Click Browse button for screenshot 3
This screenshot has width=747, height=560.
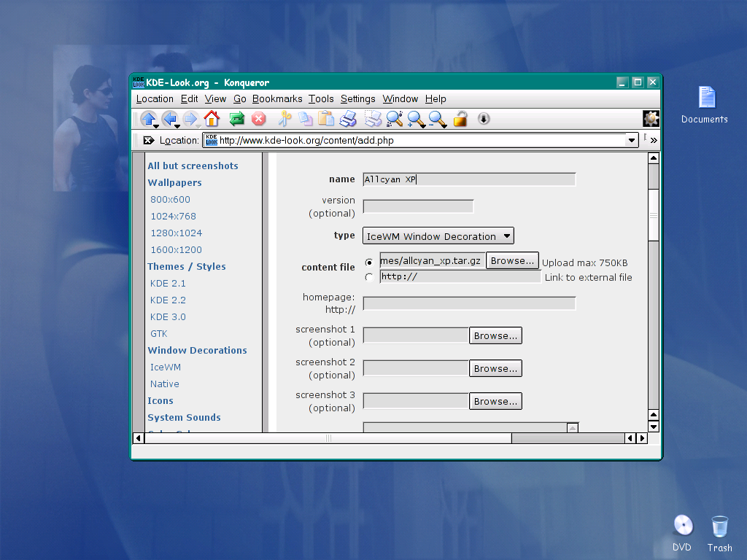[495, 402]
